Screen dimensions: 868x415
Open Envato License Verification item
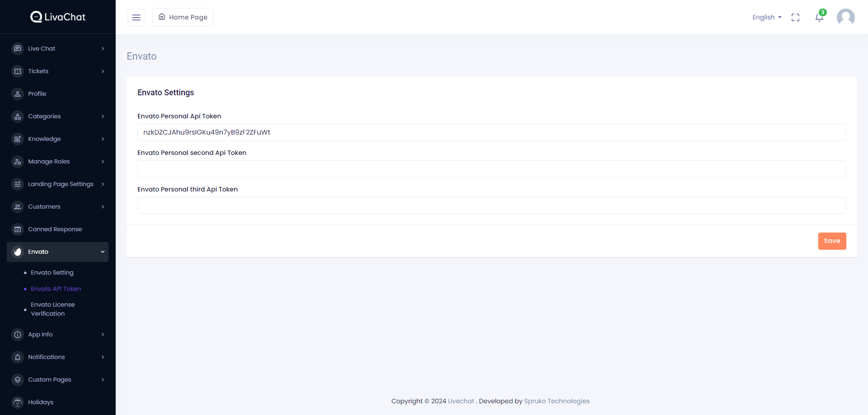pyautogui.click(x=53, y=309)
